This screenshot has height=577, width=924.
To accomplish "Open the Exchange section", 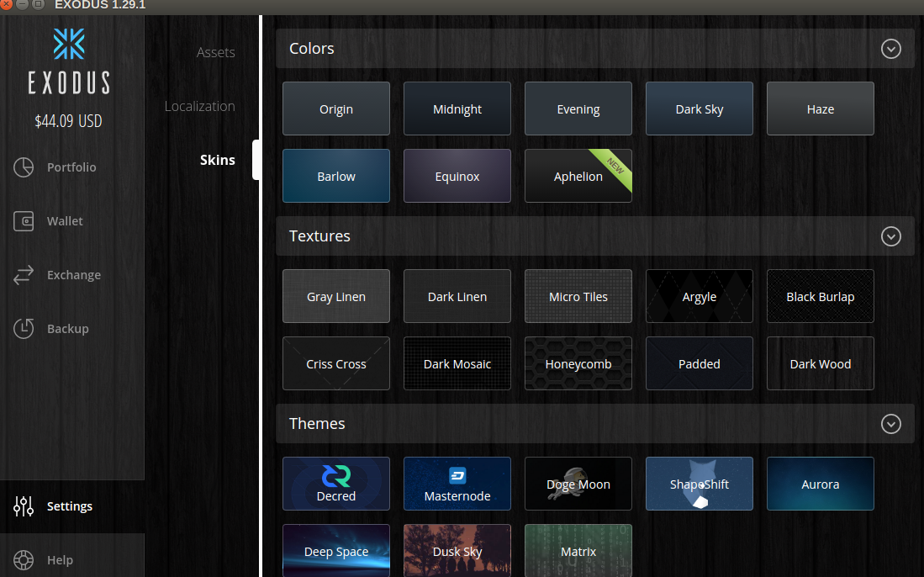I will 74,275.
